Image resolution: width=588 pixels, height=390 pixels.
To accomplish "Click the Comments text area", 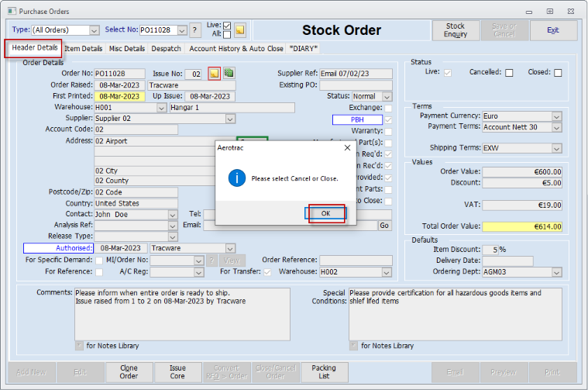I will point(182,314).
